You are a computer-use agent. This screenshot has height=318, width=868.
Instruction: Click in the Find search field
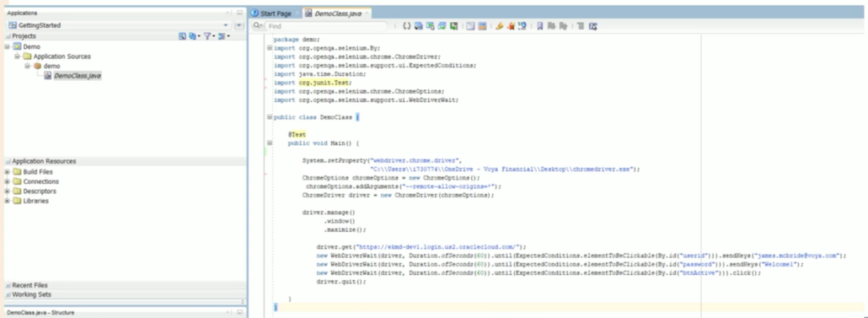327,26
